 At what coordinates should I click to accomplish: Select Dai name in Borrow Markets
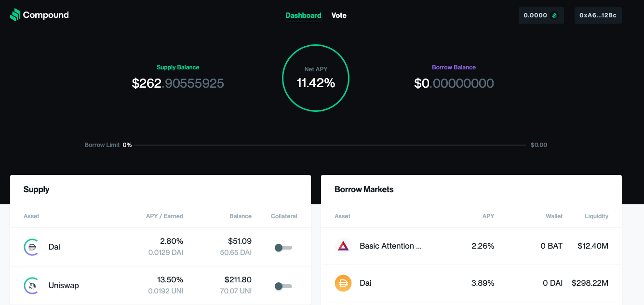pos(365,283)
